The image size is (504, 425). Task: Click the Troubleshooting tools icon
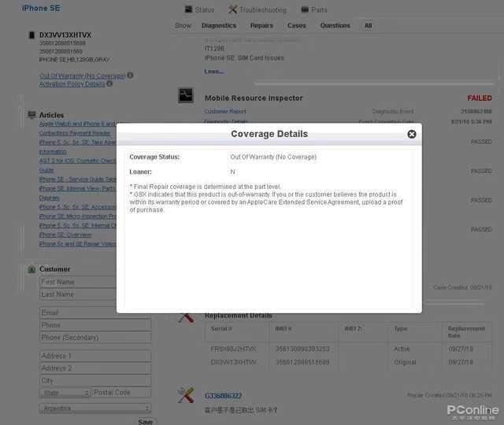tap(232, 9)
